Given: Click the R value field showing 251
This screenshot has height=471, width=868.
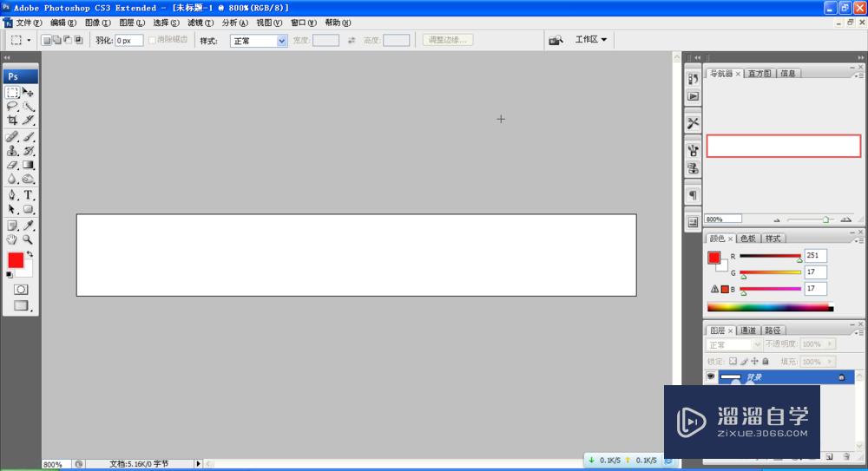Looking at the screenshot, I should (815, 255).
